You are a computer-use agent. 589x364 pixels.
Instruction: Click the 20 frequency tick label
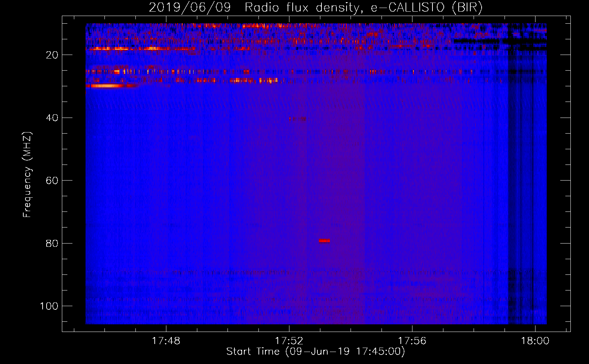click(52, 55)
